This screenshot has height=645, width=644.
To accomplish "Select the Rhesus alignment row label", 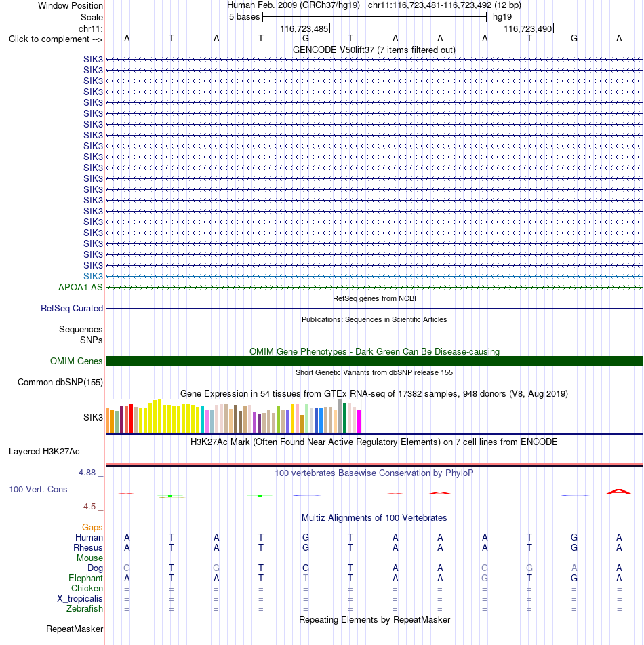I will tap(88, 548).
